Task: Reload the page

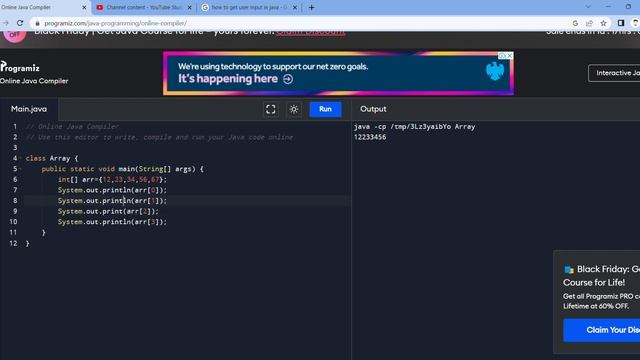Action: pyautogui.click(x=20, y=23)
